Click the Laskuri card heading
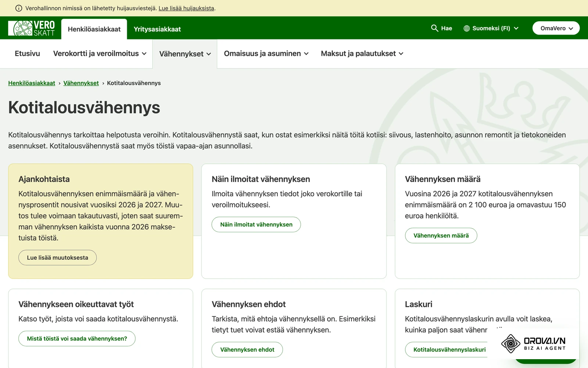Viewport: 588px width, 368px height. click(x=419, y=304)
